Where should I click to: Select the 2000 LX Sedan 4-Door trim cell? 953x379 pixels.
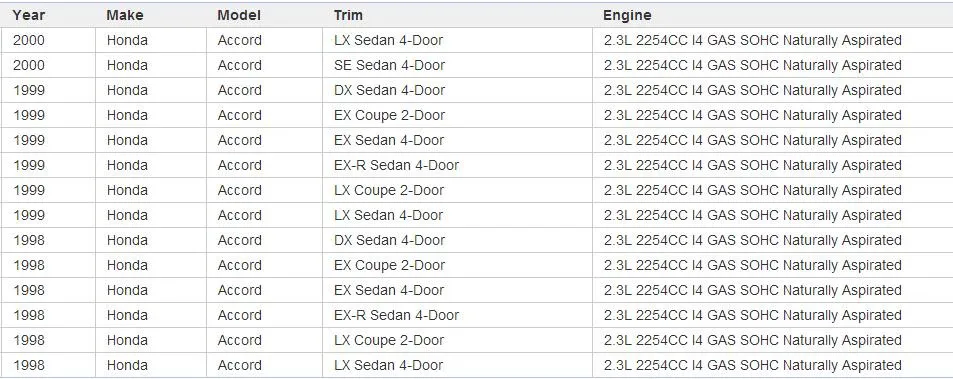coord(457,40)
